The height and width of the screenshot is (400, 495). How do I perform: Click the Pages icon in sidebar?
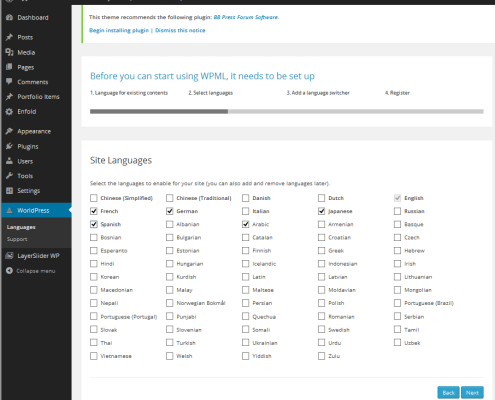(x=9, y=67)
